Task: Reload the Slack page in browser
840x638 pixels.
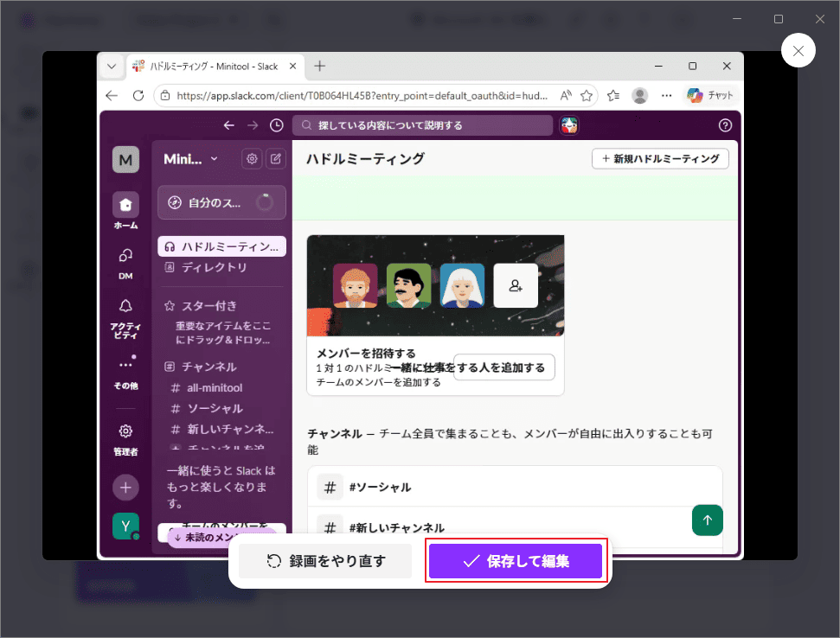Action: coord(138,95)
